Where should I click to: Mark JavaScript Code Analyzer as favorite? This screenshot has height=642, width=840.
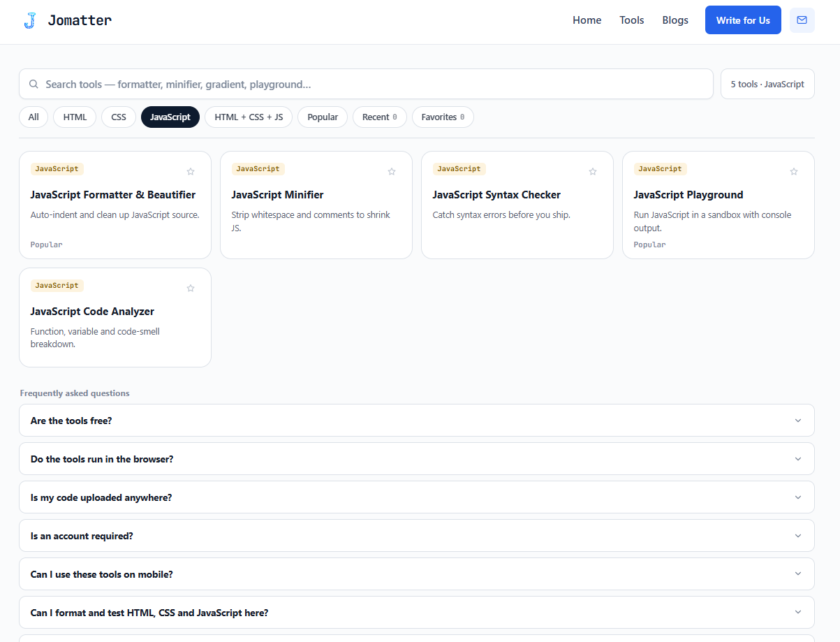click(x=191, y=288)
